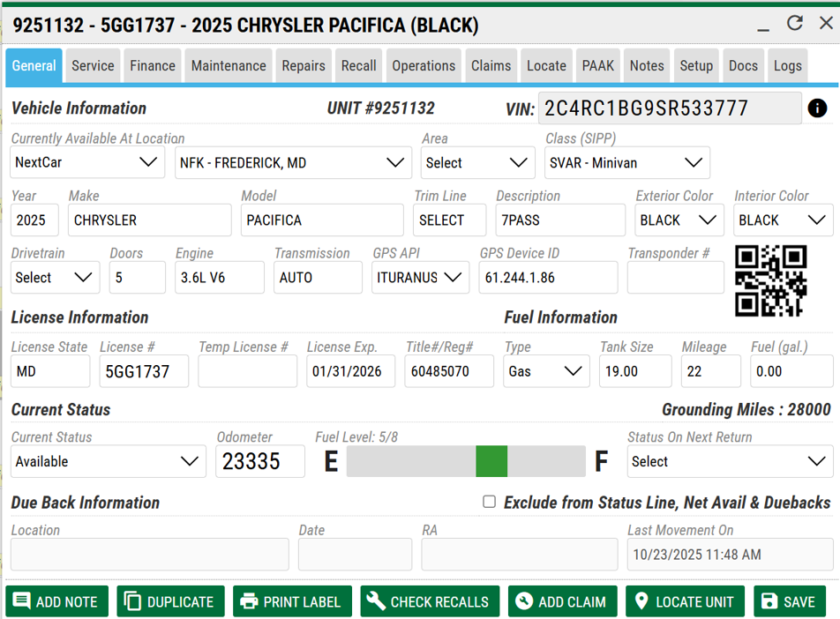Click the Odometer input field
Screen dimensions: 840x619
[259, 461]
